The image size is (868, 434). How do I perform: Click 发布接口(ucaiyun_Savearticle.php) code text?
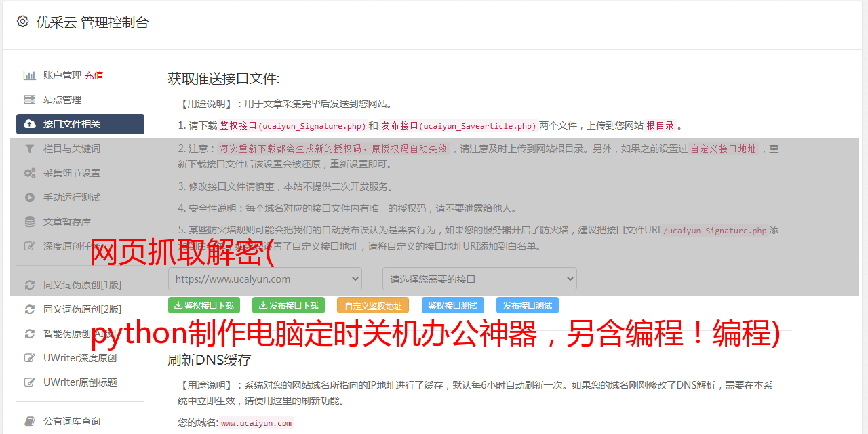(458, 125)
